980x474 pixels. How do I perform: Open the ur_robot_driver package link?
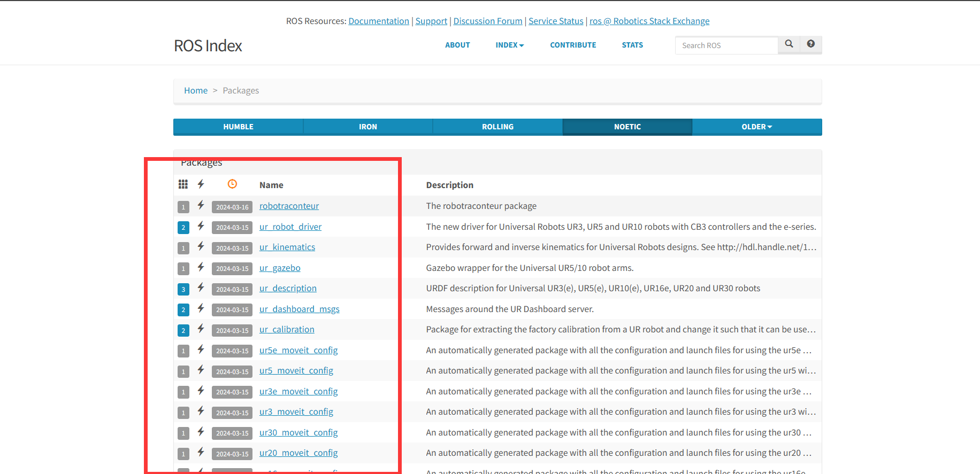[290, 227]
